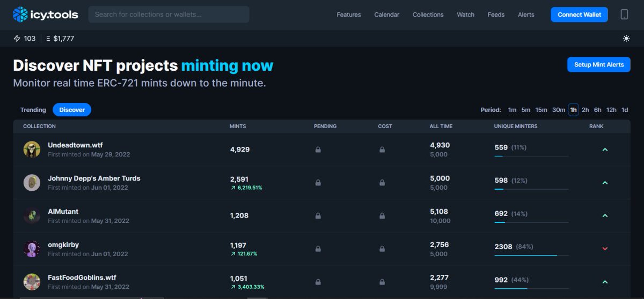Click the AIMutant collection avatar

[x=32, y=216]
